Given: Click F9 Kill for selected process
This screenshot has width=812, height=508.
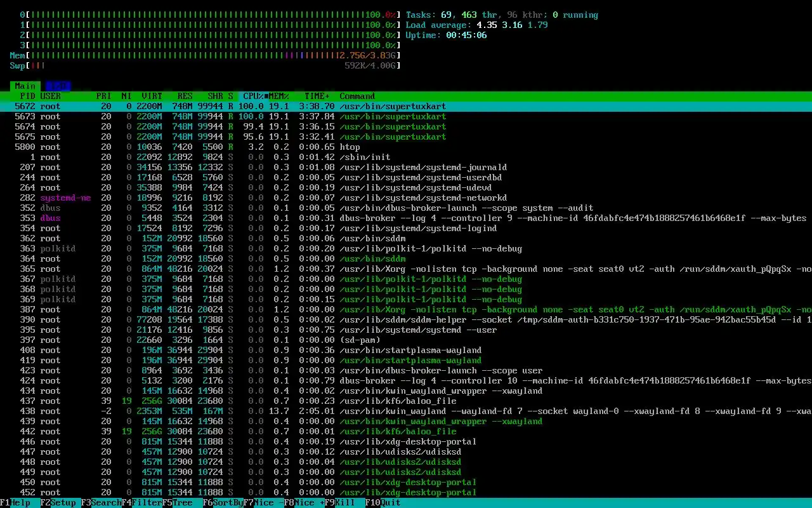Looking at the screenshot, I should click(345, 502).
